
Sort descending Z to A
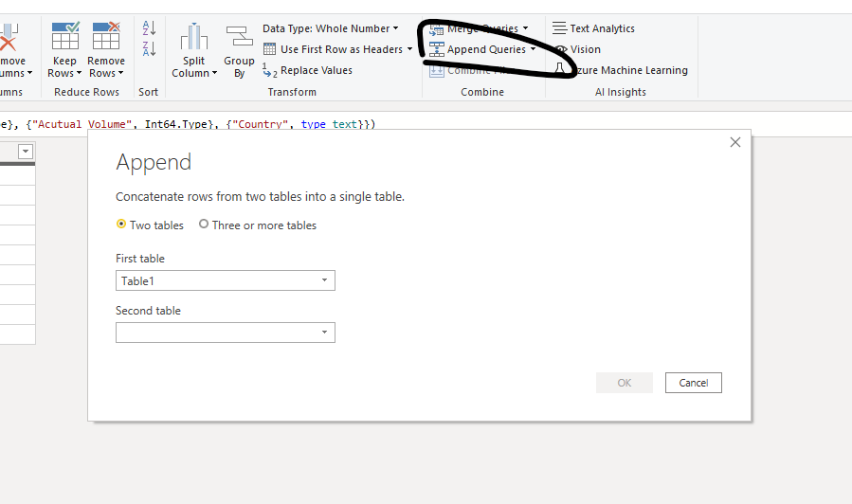[x=149, y=48]
